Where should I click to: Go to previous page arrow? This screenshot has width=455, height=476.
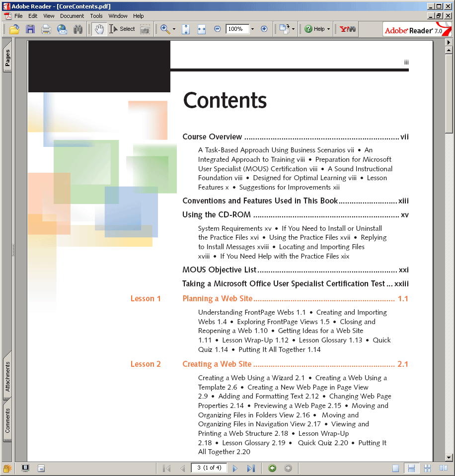(182, 468)
